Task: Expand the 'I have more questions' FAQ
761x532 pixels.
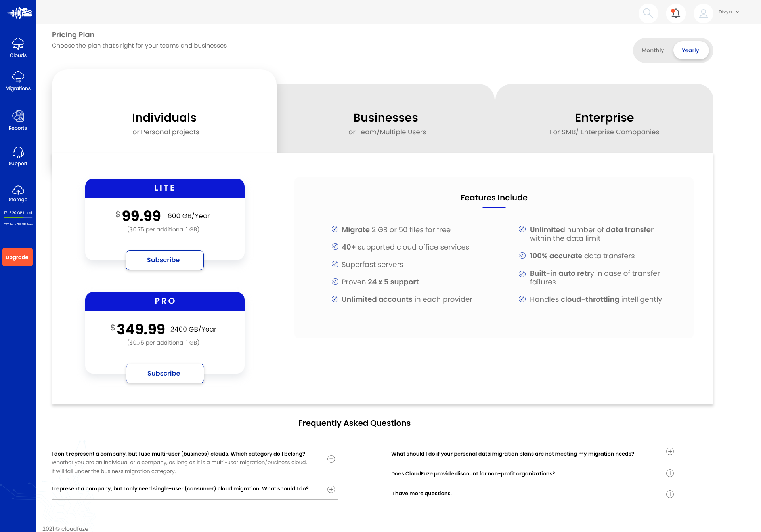Action: tap(670, 494)
